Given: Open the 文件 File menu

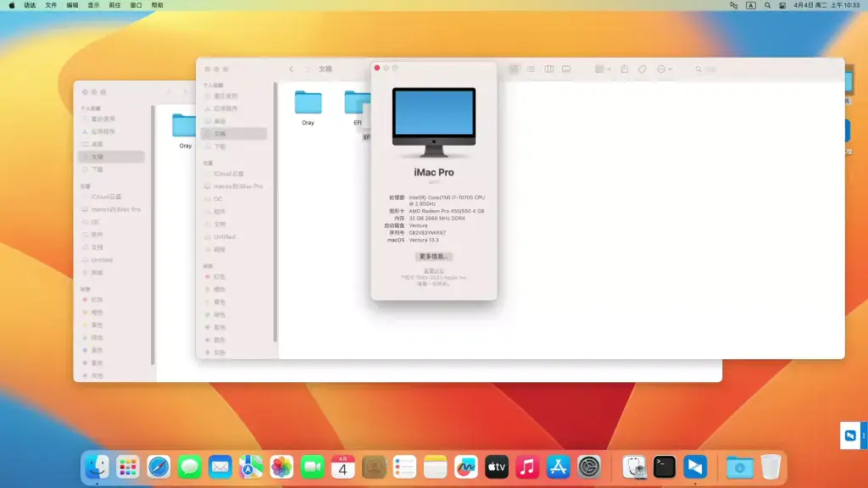Looking at the screenshot, I should [51, 5].
